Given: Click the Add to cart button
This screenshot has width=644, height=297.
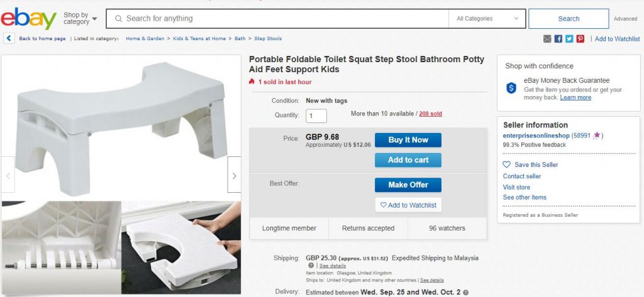Looking at the screenshot, I should coord(408,160).
